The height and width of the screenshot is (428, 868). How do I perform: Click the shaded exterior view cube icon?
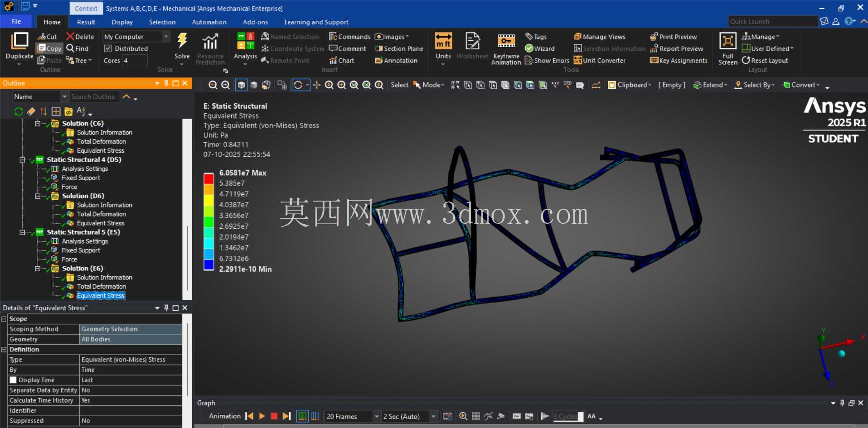pyautogui.click(x=241, y=85)
